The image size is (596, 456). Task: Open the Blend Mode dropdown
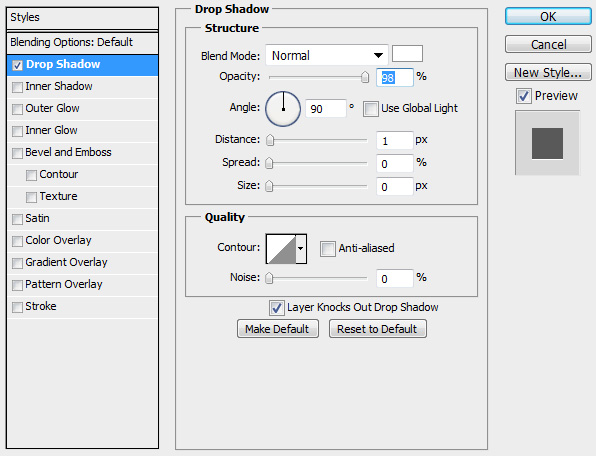[327, 55]
